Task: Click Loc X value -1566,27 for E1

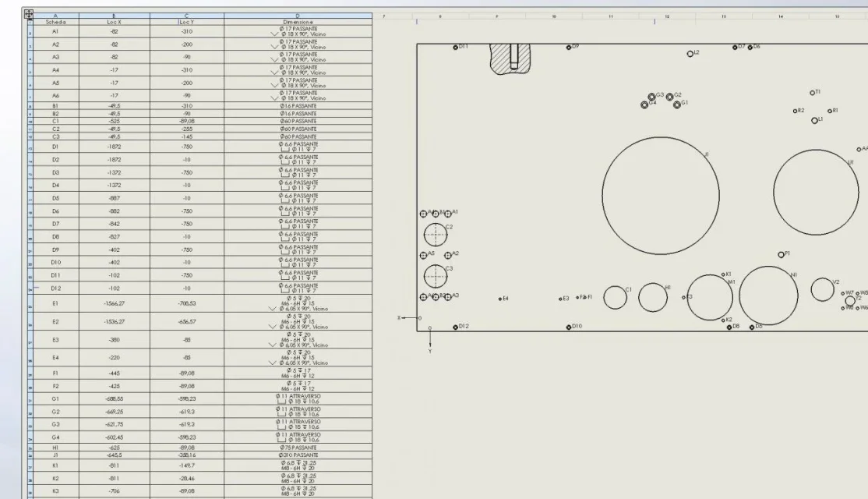Action: pyautogui.click(x=114, y=303)
